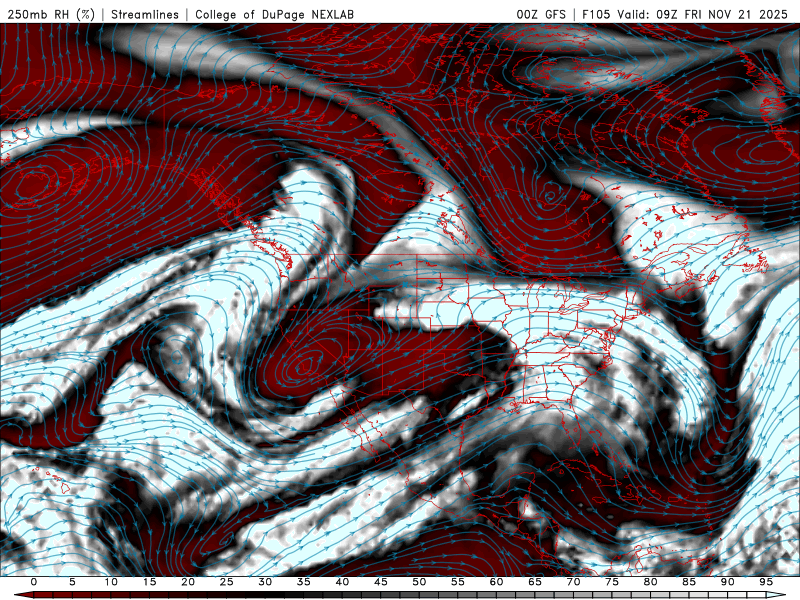The width and height of the screenshot is (800, 600).
Task: Click the colorbar tick label "5"
Action: point(72,582)
